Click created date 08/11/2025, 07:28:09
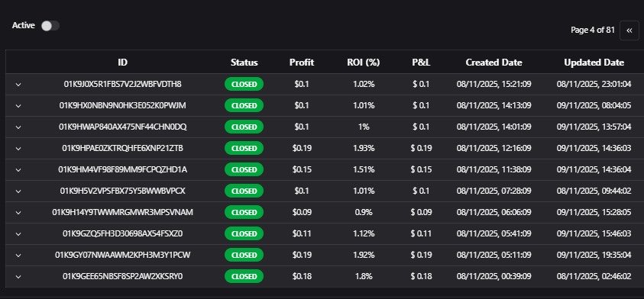Viewport: 644px width, 299px height. click(494, 191)
